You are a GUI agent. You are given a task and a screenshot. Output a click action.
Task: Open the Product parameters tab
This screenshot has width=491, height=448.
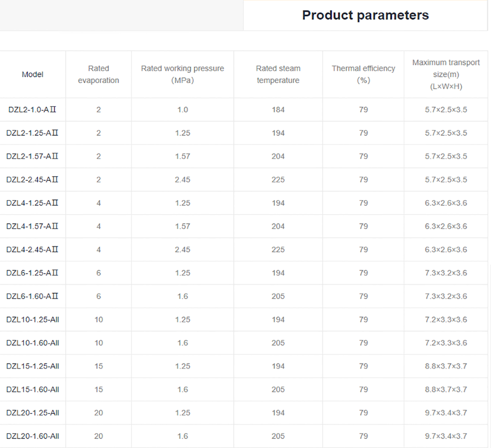[365, 15]
